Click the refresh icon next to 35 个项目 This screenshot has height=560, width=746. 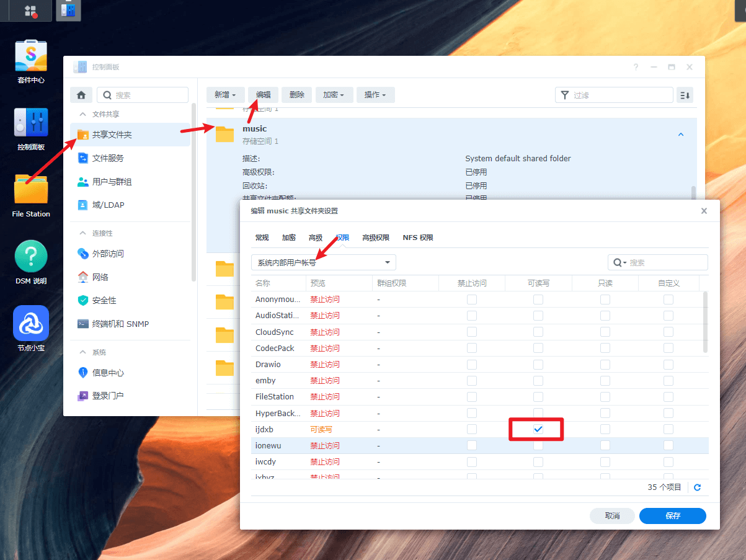tap(697, 487)
